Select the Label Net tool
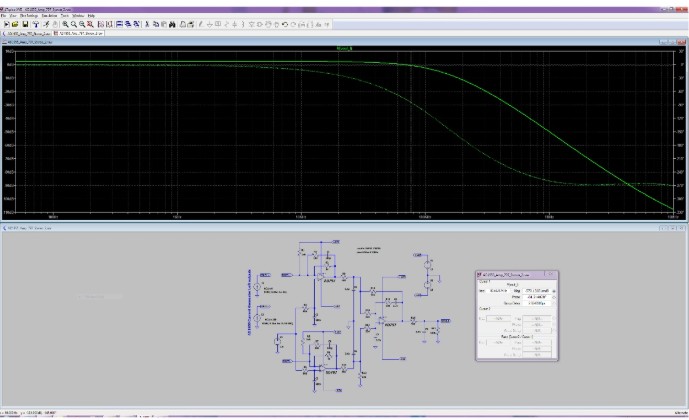Screen dimensions: 689x420 (218, 24)
